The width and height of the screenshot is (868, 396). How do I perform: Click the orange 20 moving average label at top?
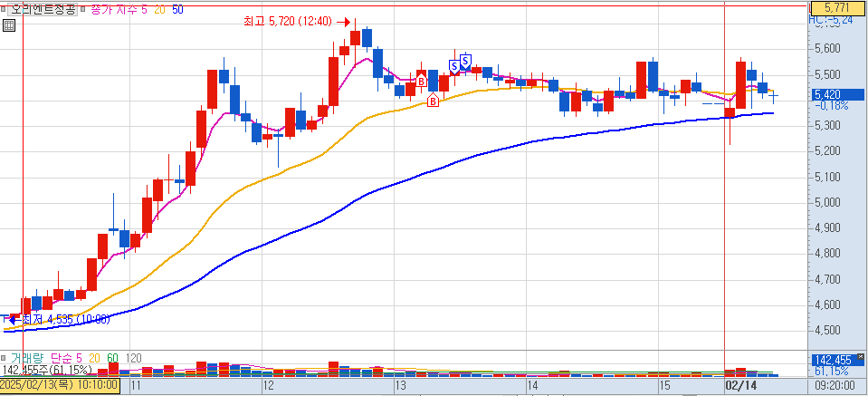[x=159, y=9]
